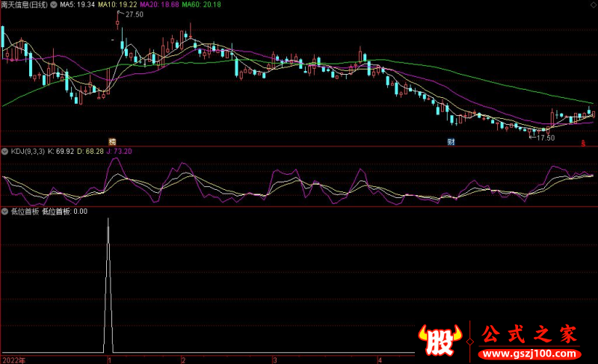This screenshot has height=364, width=598.
Task: Click the 榜 ranking marker icon
Action: point(113,141)
